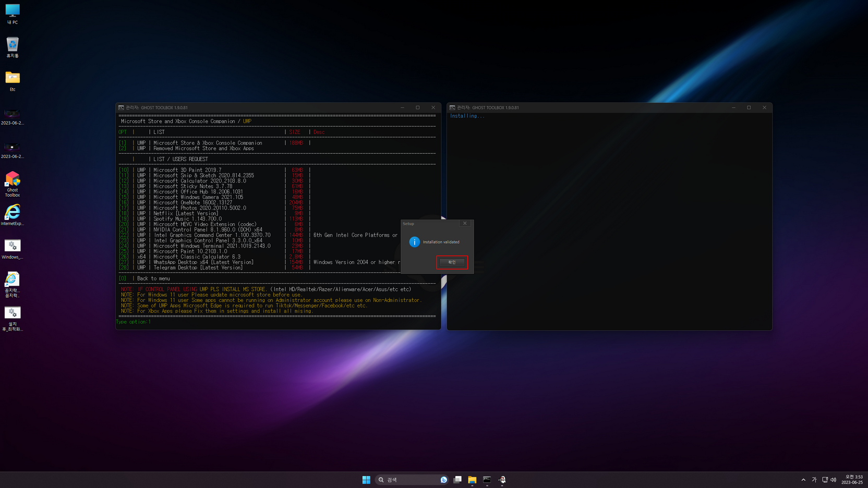This screenshot has width=868, height=488.
Task: Click the 'WhatsApp Desktop x64' row
Action: tap(259, 262)
